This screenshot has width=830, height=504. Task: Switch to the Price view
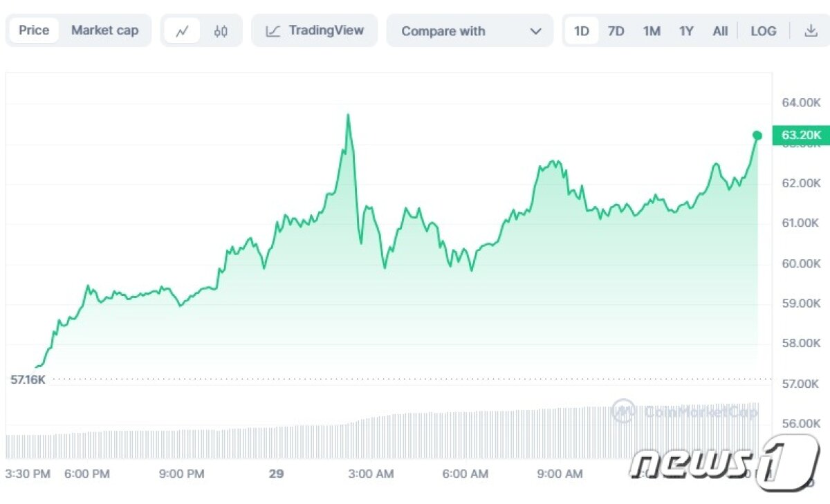34,30
